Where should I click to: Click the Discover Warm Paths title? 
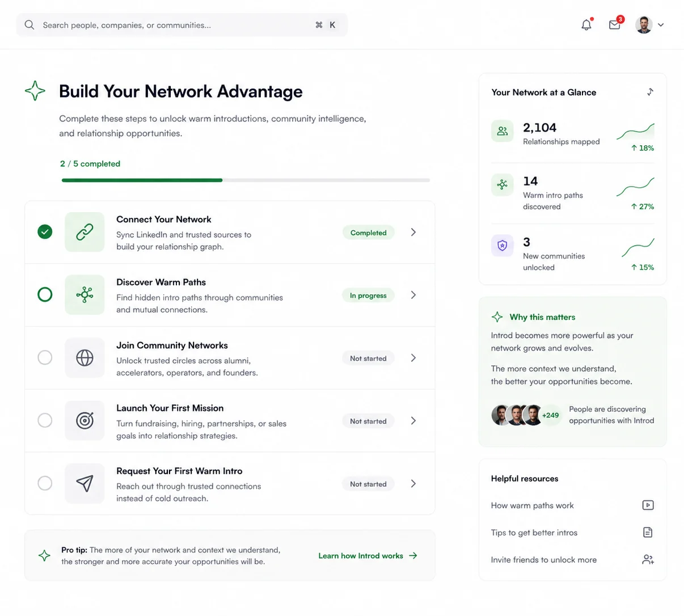click(x=161, y=282)
